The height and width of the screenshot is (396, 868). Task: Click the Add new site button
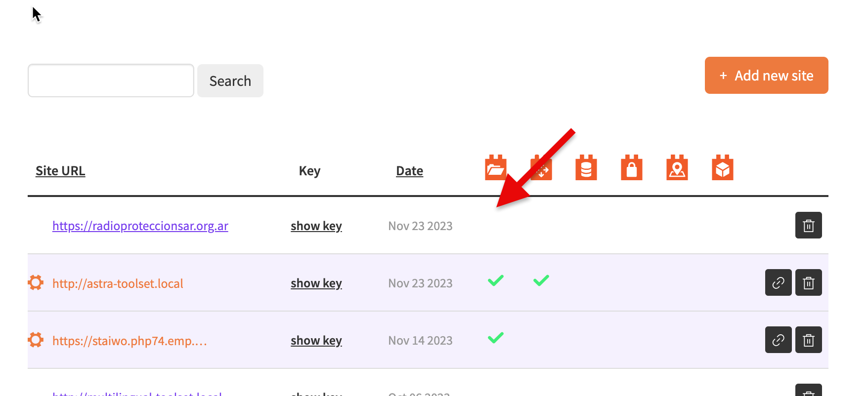click(x=767, y=75)
